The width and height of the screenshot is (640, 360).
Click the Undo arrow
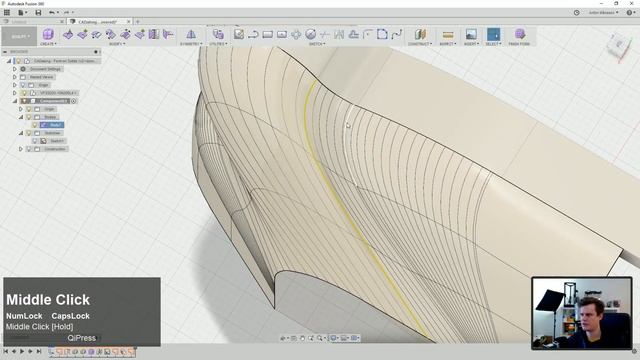tap(52, 13)
